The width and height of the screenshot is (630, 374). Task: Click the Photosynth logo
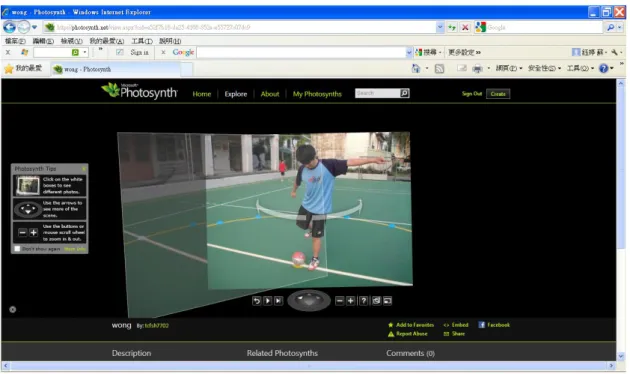[139, 91]
